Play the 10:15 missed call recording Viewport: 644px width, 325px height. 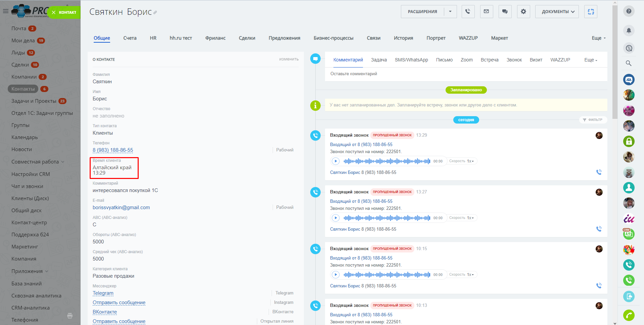click(x=335, y=275)
